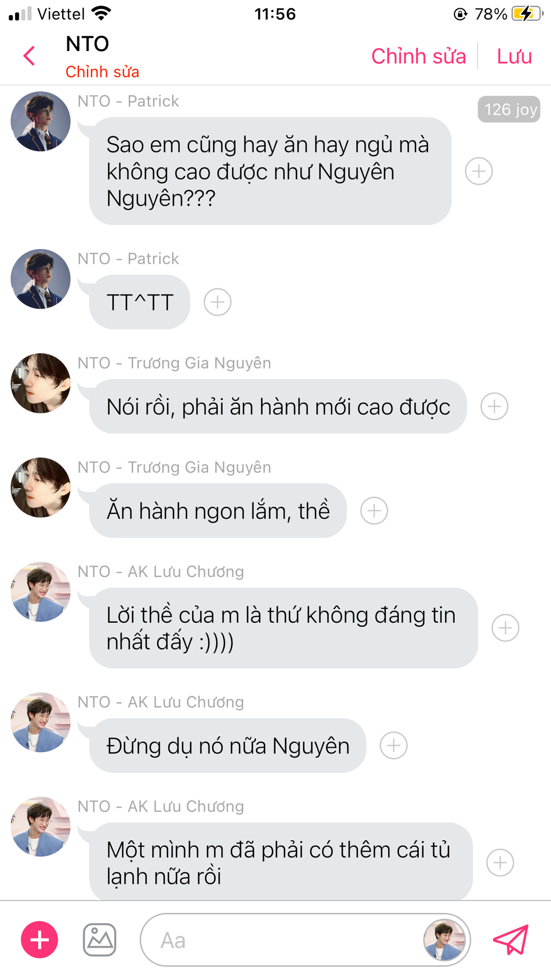The height and width of the screenshot is (980, 551).
Task: Tap the back arrow icon
Action: pyautogui.click(x=30, y=56)
